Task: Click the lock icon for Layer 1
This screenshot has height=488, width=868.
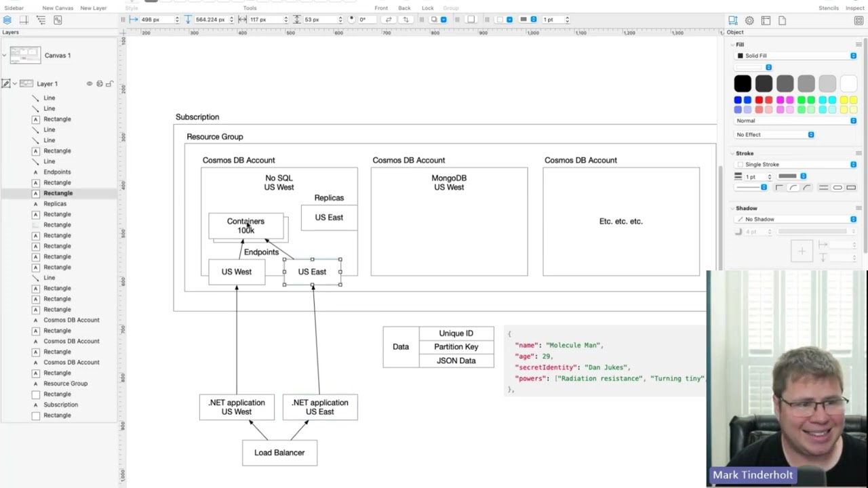Action: 109,84
